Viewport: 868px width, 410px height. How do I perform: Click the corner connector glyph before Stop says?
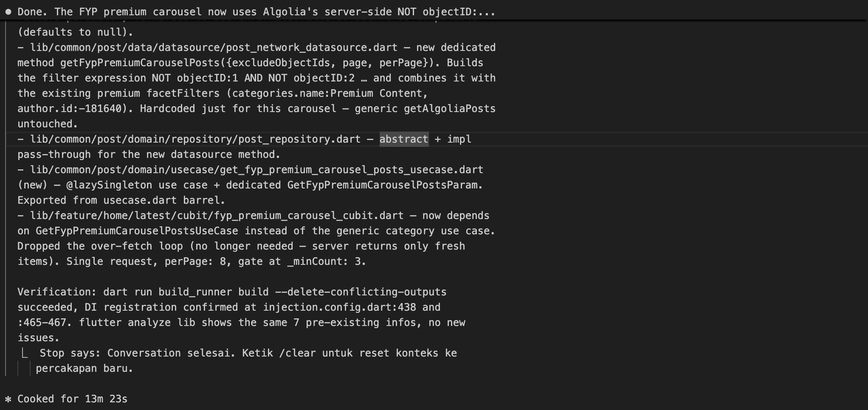pos(25,353)
